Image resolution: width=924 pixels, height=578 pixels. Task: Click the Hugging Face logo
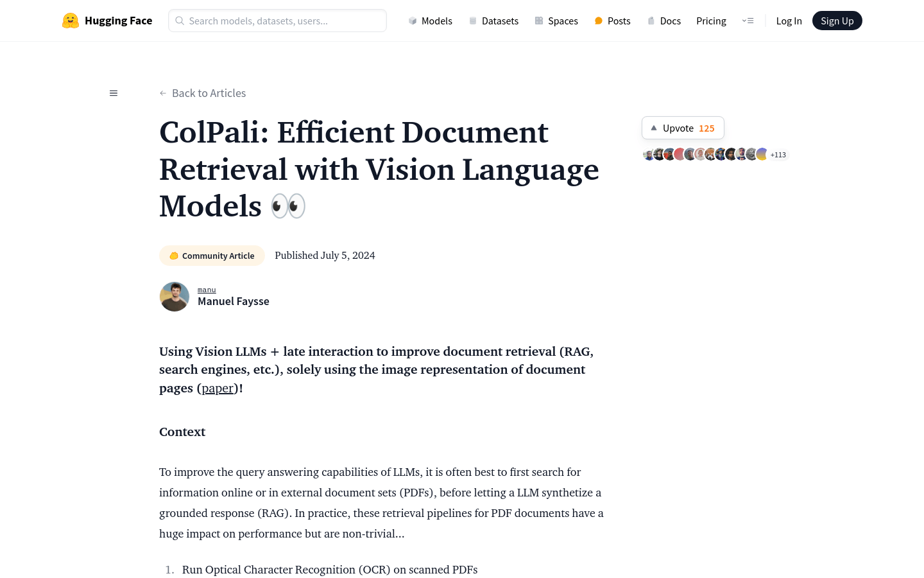point(107,21)
